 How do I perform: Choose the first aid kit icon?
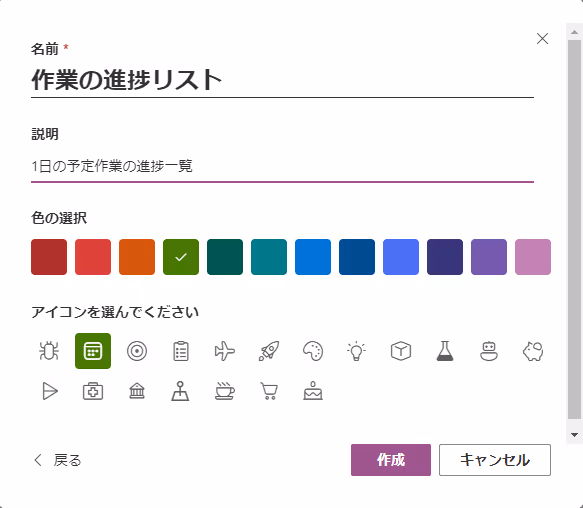[x=93, y=391]
